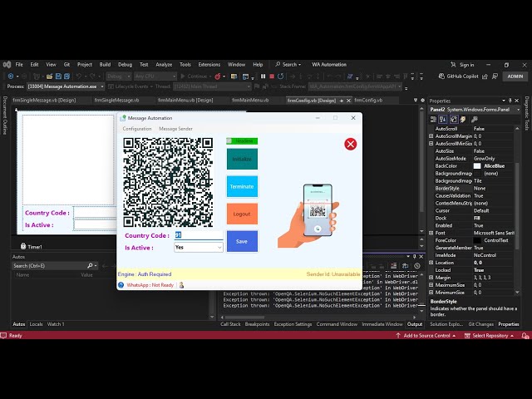Click the clock icon in Output toolbar
The height and width of the screenshot is (399, 532).
[x=417, y=266]
